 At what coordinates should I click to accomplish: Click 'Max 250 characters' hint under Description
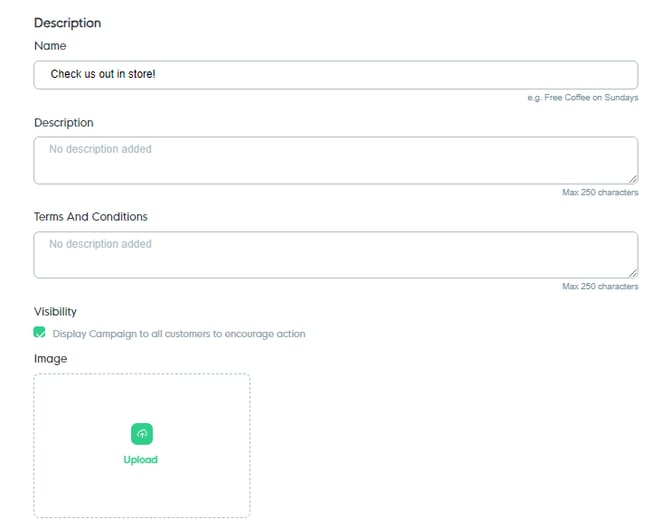click(599, 192)
